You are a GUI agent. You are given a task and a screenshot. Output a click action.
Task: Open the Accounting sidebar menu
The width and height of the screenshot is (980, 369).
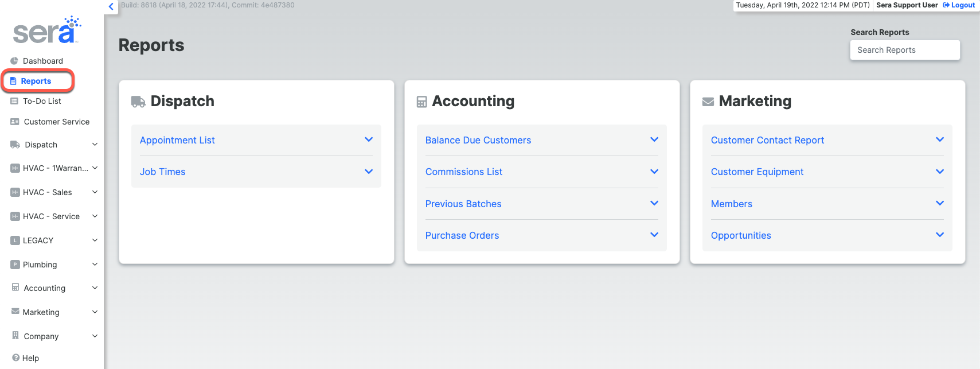[45, 288]
